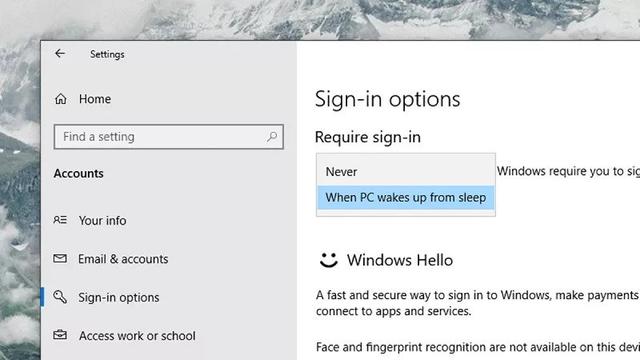Open the Home text label
This screenshot has height=360, width=640.
[95, 99]
